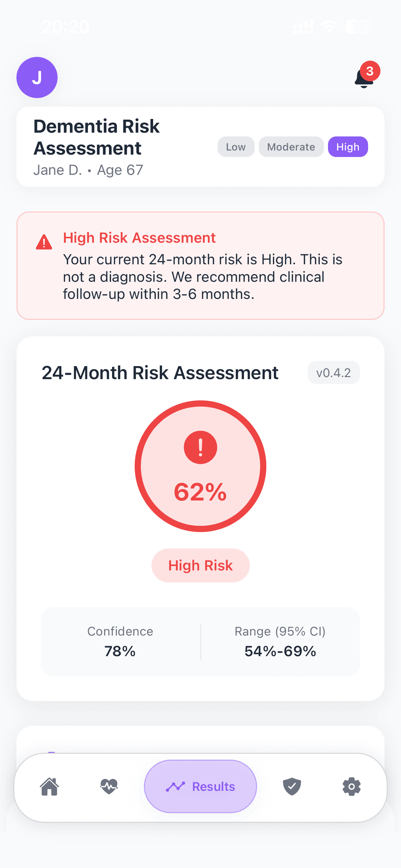Screen dimensions: 401x868
Task: Select the High risk filter pill
Action: click(348, 147)
